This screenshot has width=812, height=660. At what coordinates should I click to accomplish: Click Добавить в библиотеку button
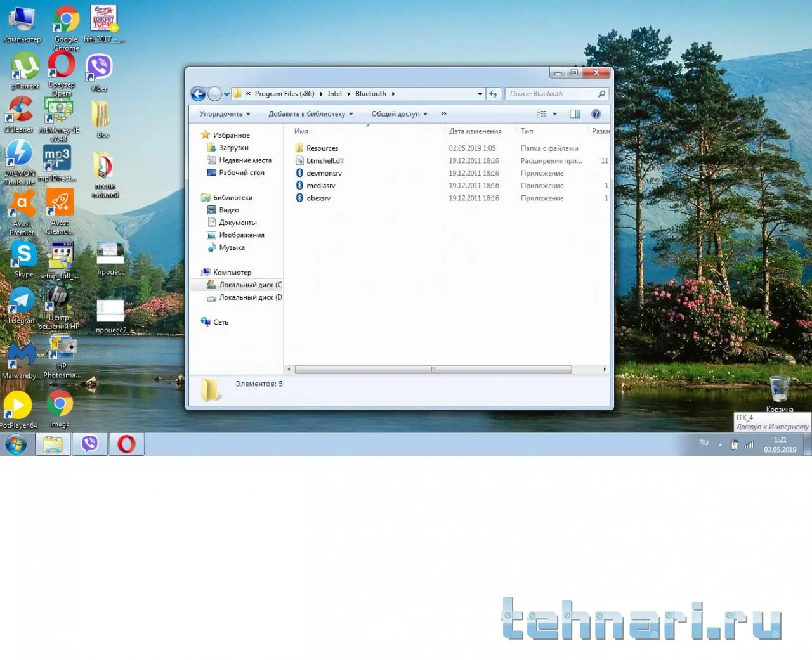coord(310,114)
